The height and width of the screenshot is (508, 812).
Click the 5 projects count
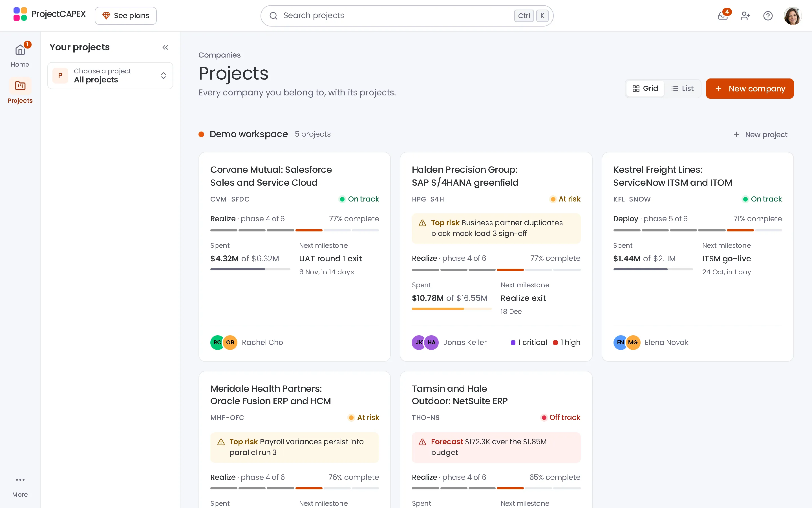tap(313, 134)
